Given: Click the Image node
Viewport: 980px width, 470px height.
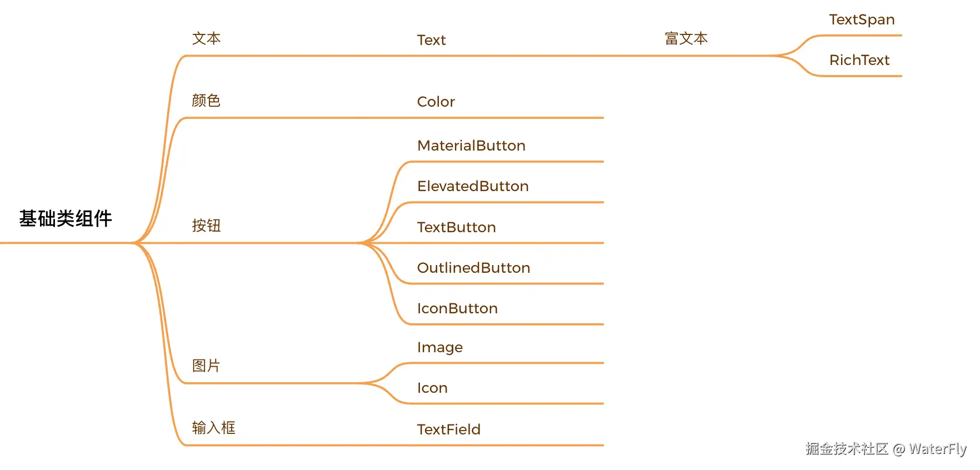Looking at the screenshot, I should [439, 348].
